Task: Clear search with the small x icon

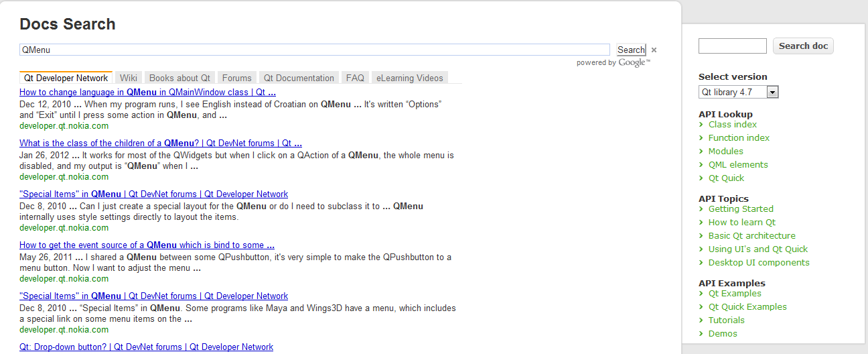Action: point(654,50)
